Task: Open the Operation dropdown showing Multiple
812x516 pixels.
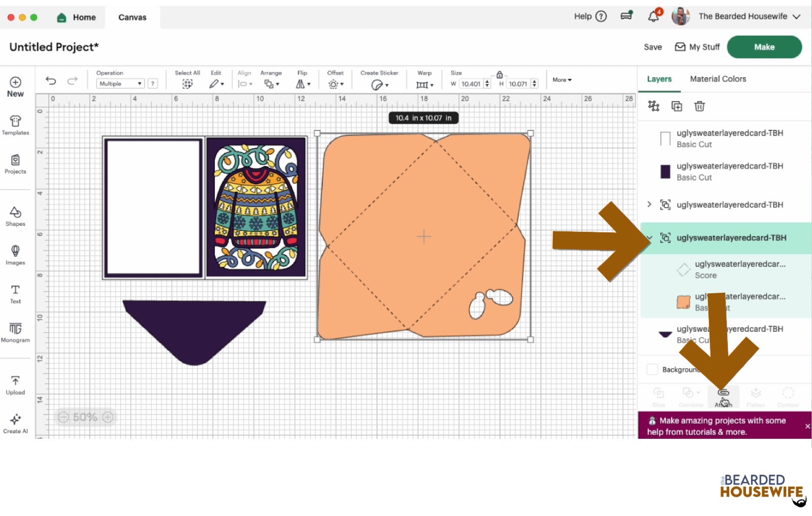Action: (120, 84)
